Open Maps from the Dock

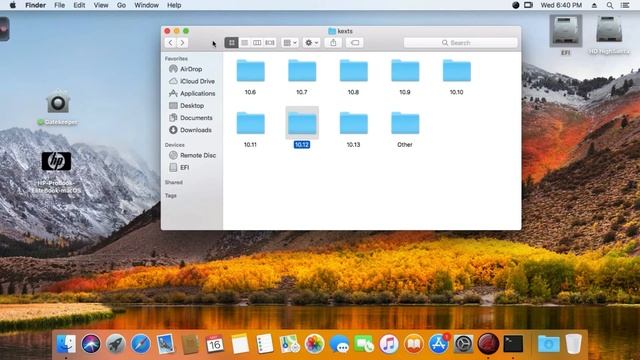click(x=290, y=344)
